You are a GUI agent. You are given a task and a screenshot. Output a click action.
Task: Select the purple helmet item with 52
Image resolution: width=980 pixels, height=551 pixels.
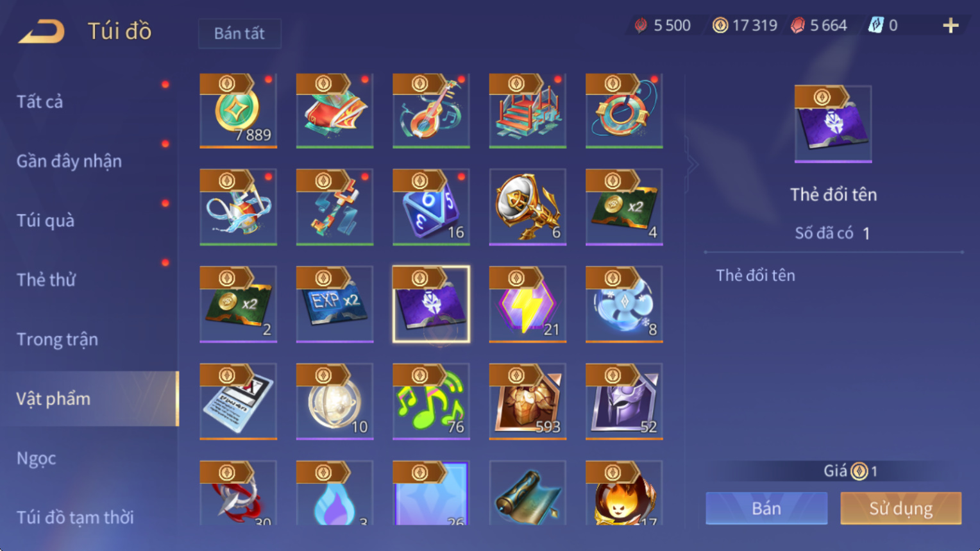pos(624,402)
